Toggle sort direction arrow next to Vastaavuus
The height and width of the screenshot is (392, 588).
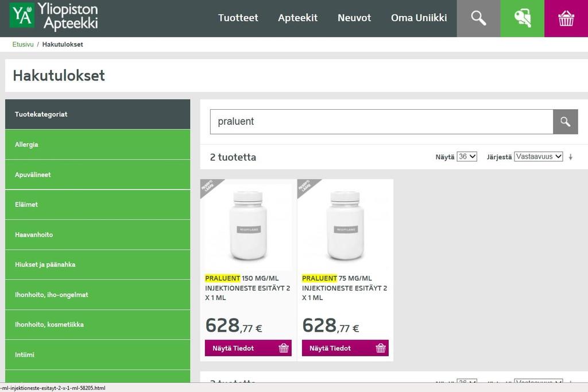point(570,157)
